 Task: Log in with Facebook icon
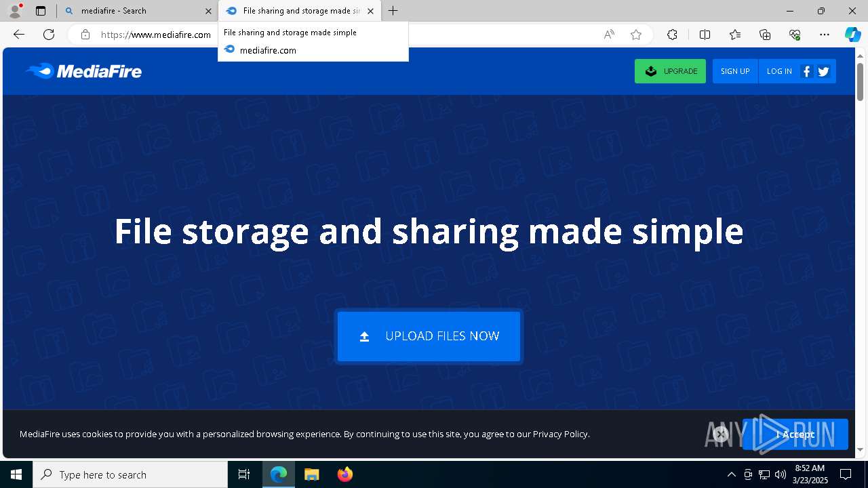coord(806,71)
